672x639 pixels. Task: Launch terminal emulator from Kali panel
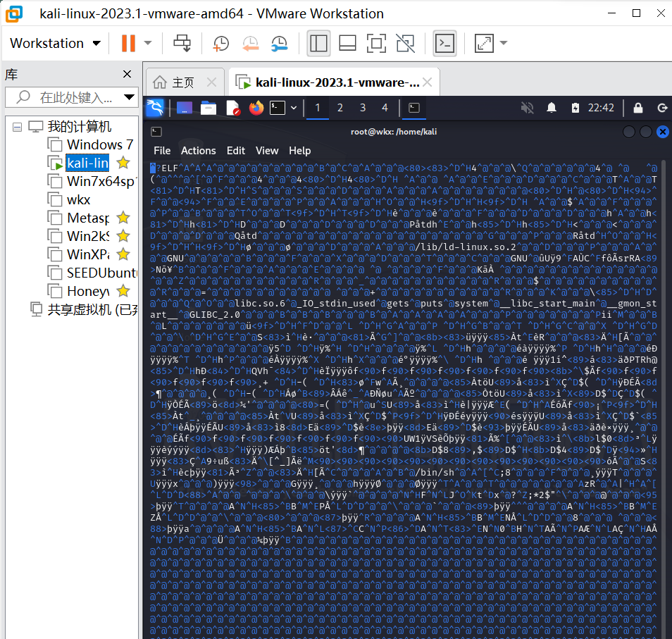pyautogui.click(x=278, y=108)
